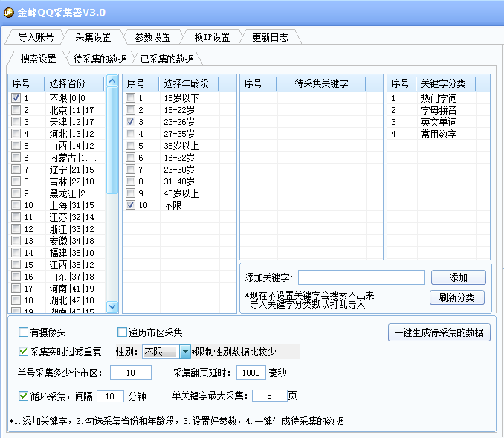View the 更新日志 tab

(x=270, y=37)
